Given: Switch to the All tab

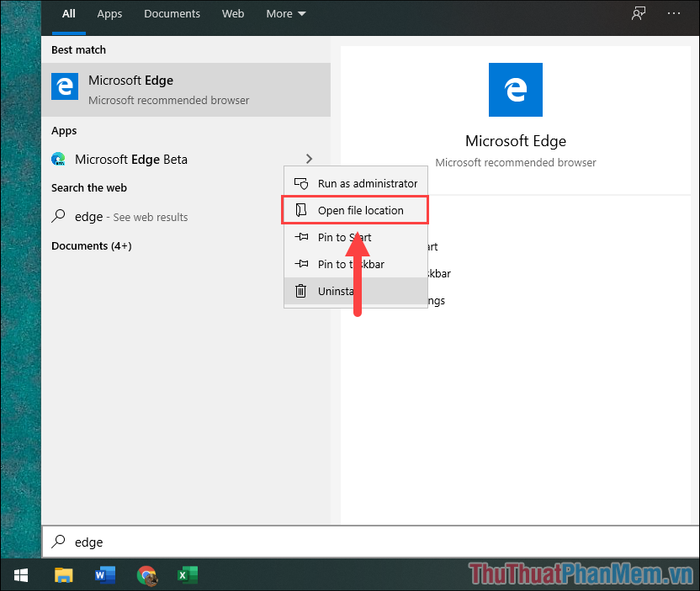Looking at the screenshot, I should coord(69,14).
